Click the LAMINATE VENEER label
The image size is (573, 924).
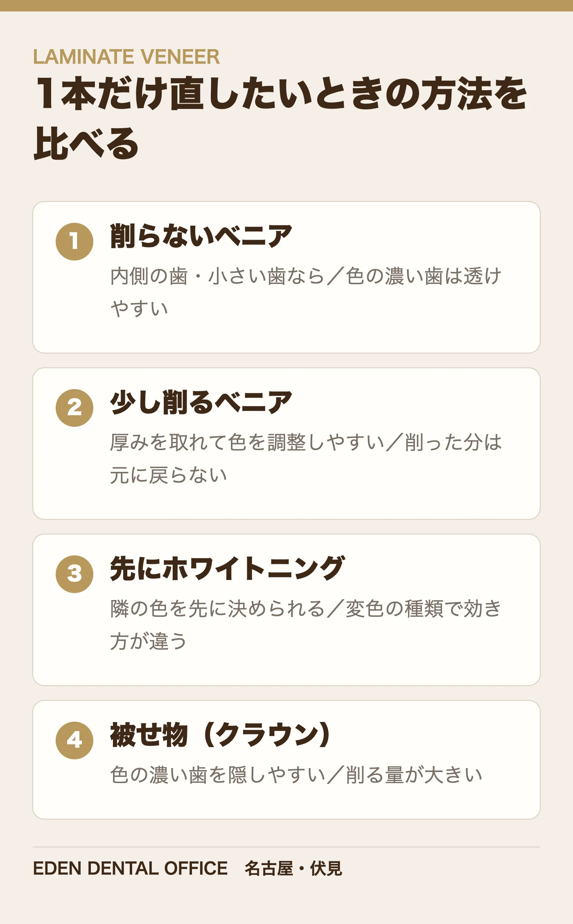tap(126, 57)
